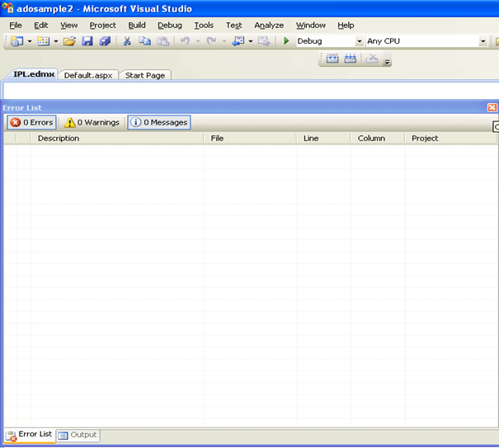Click the second blue table toolbar icon
The height and width of the screenshot is (448, 499).
(x=350, y=59)
